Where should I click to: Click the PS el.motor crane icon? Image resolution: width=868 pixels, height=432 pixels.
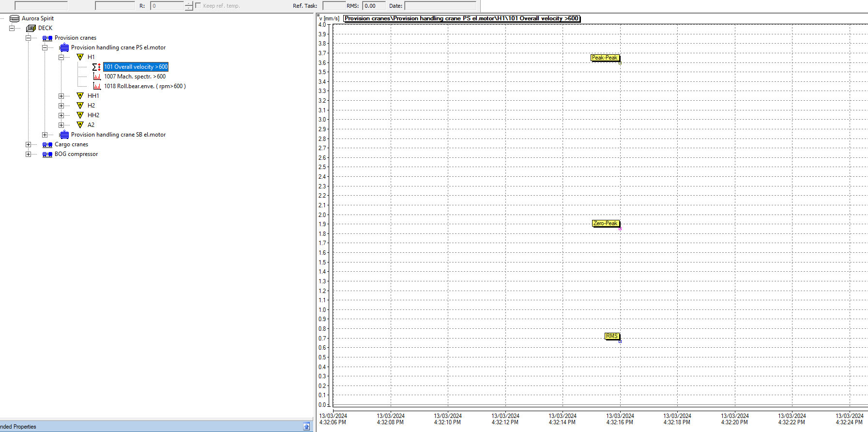pyautogui.click(x=64, y=47)
